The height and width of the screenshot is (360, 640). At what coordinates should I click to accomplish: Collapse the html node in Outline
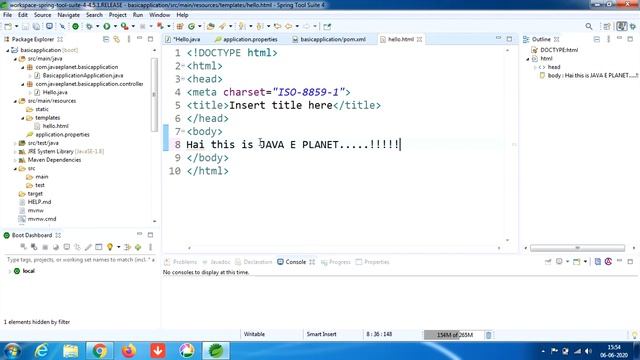[x=528, y=59]
